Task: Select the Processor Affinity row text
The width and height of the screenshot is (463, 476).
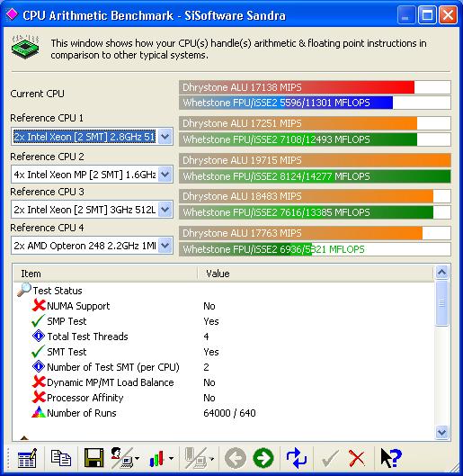Action: pos(85,398)
